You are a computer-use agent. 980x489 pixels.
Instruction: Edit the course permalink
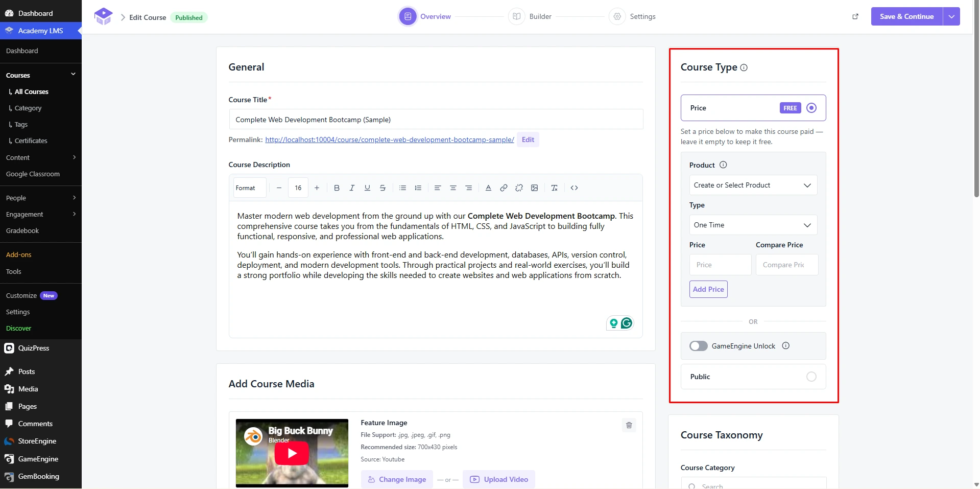(528, 139)
